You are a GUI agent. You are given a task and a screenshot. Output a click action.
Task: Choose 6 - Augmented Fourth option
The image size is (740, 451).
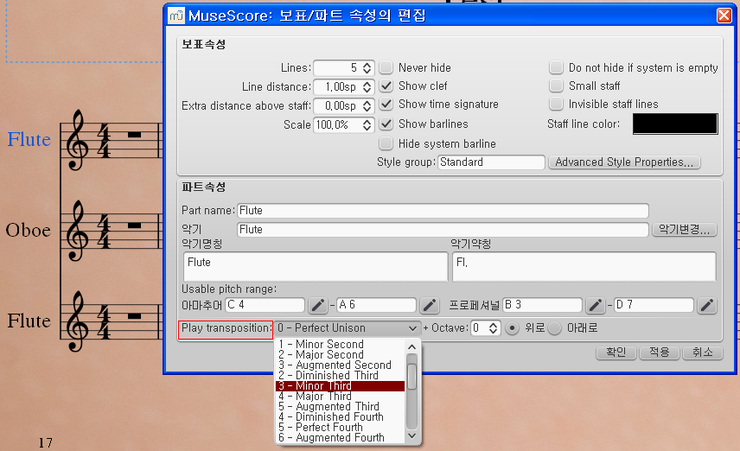340,437
